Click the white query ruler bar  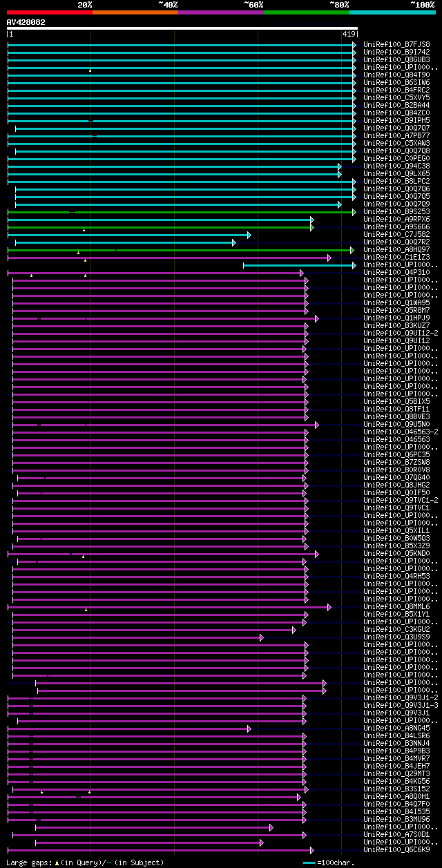tap(182, 28)
